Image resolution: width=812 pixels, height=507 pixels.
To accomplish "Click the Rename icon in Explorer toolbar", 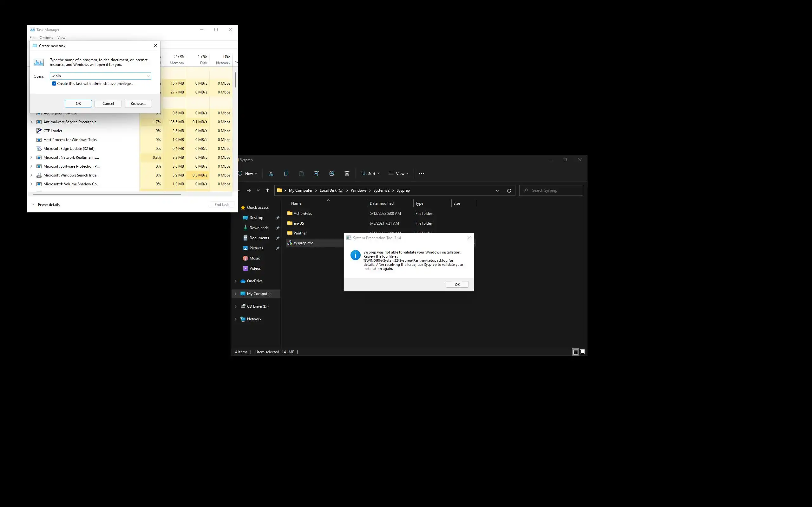I will (x=316, y=173).
